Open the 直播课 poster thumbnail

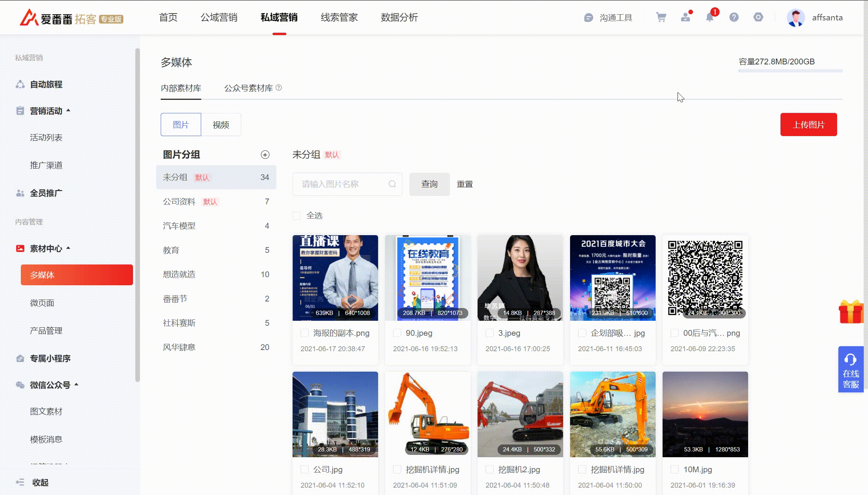click(x=335, y=278)
